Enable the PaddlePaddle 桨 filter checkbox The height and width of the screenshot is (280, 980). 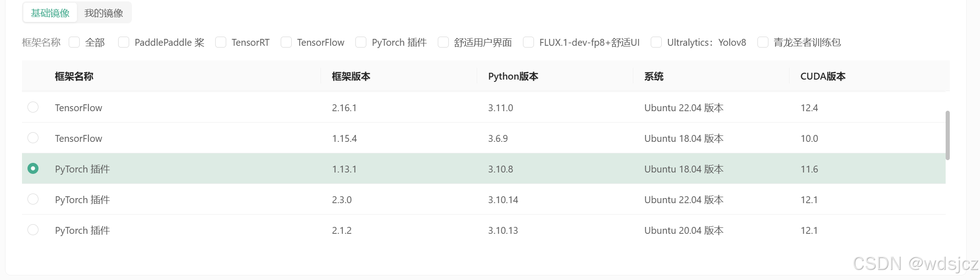pyautogui.click(x=124, y=42)
